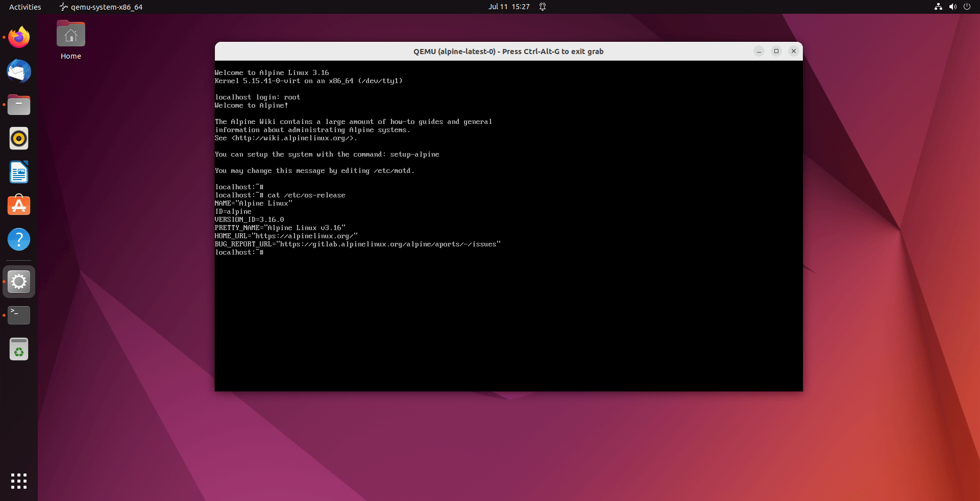Screen dimensions: 980x501
Task: Click the PRETTY_NAME line in terminal
Action: [280, 228]
